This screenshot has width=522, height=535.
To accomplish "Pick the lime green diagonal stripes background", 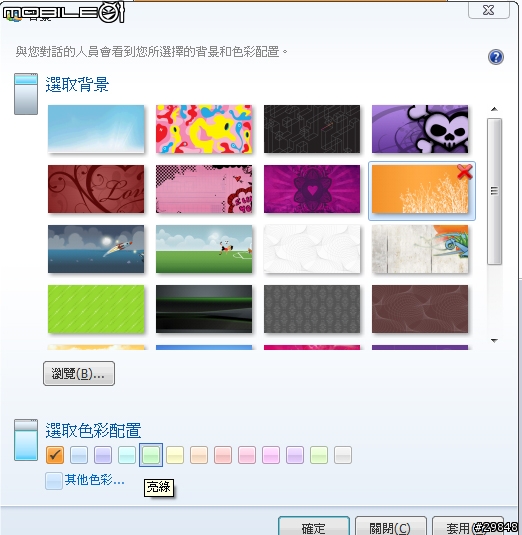I will (x=96, y=309).
